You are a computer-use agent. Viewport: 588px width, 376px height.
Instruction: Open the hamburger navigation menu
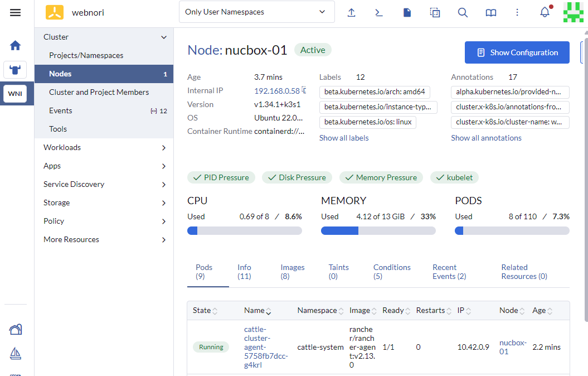15,12
